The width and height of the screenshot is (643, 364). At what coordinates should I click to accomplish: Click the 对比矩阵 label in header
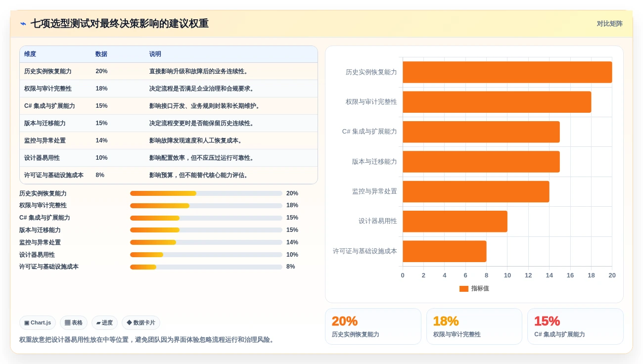click(609, 24)
